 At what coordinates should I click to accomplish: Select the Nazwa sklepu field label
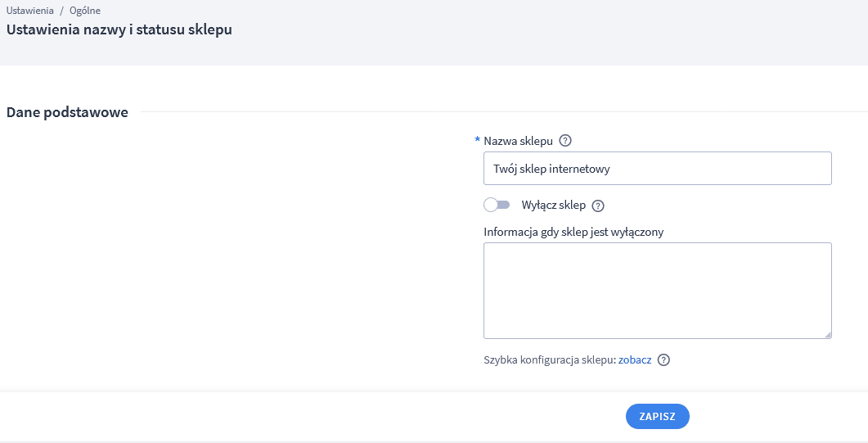[x=518, y=141]
